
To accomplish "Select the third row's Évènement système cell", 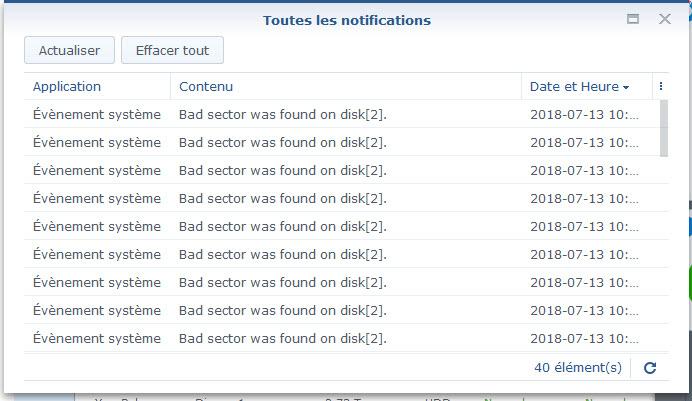I will (97, 170).
